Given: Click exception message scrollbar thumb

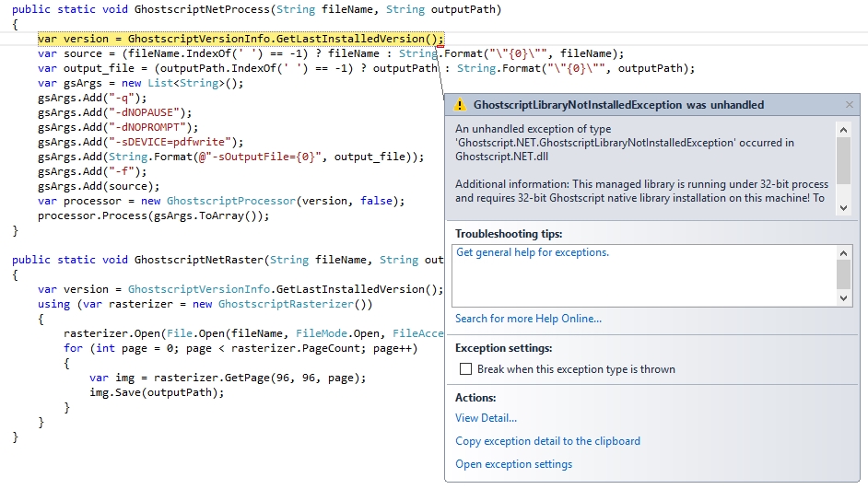Looking at the screenshot, I should point(843,160).
